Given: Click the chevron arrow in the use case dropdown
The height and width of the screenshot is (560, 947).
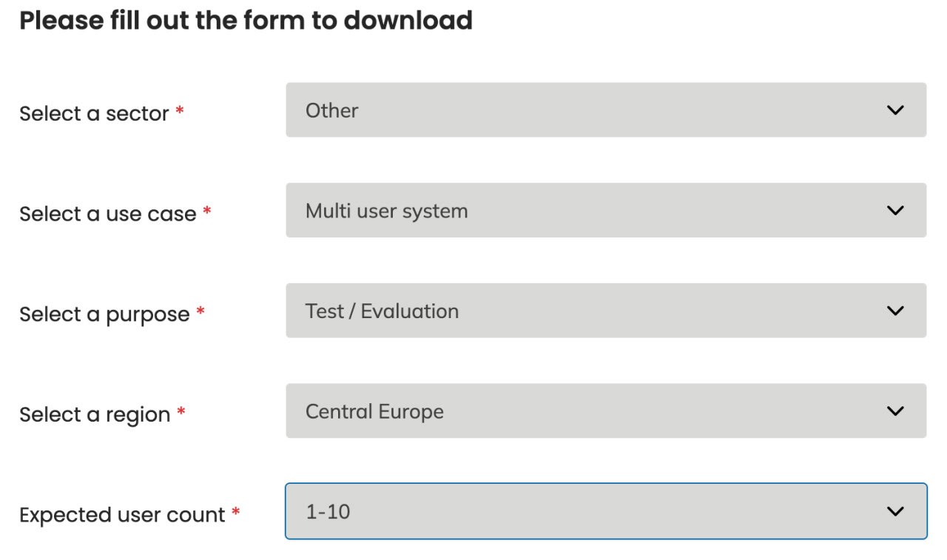Looking at the screenshot, I should click(x=895, y=211).
